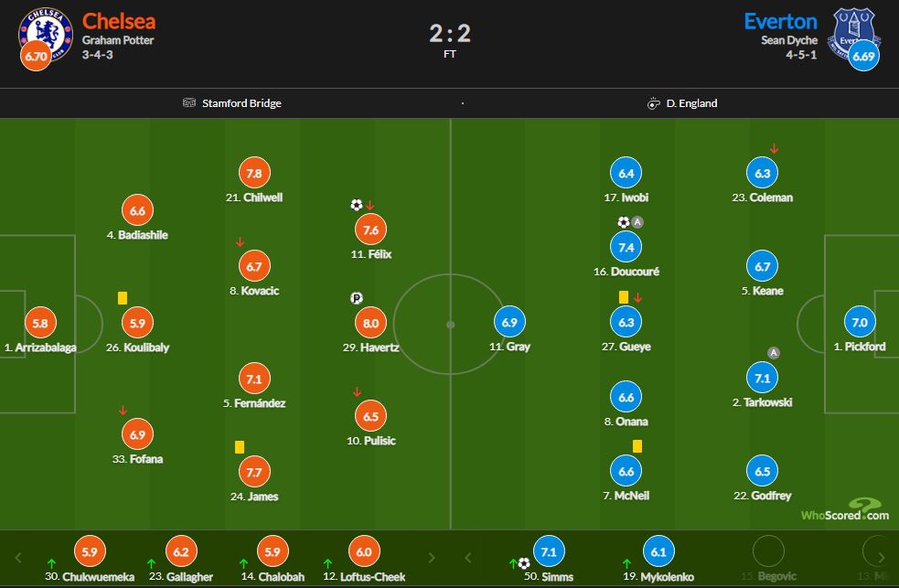Click the assist icon above Tarkowski
899x588 pixels.
point(774,353)
